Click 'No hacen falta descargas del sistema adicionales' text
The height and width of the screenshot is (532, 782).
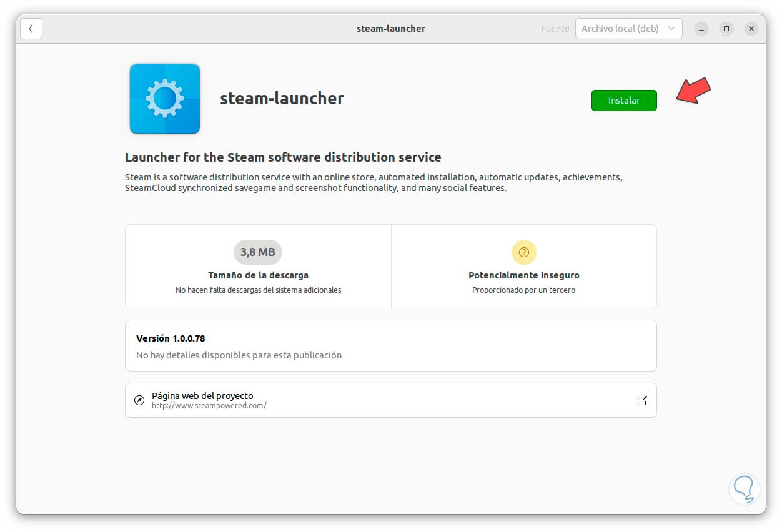pyautogui.click(x=258, y=290)
